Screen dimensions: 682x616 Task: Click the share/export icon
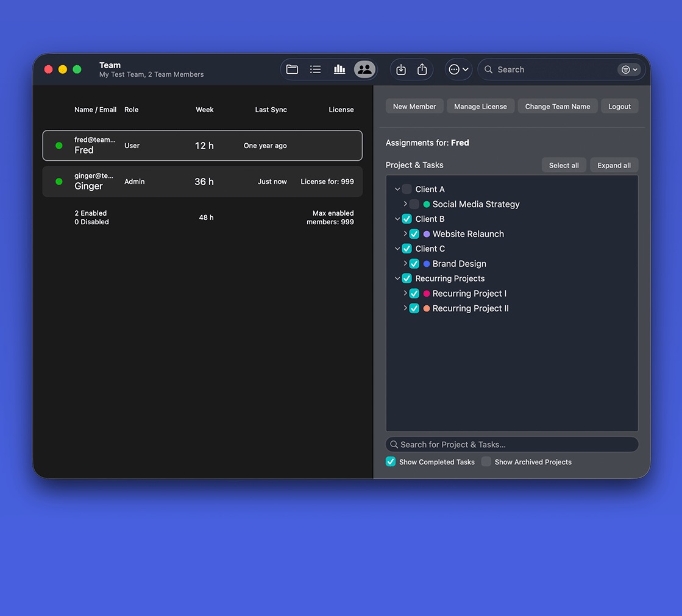coord(422,69)
